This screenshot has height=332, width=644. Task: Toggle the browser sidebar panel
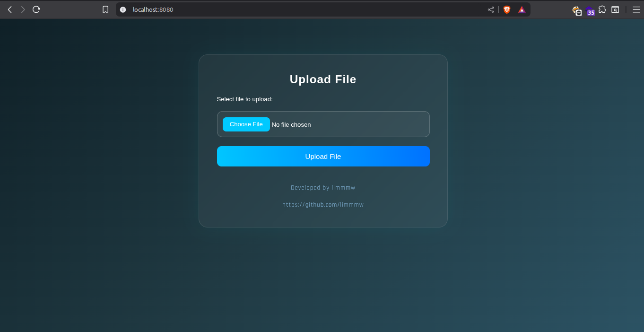615,9
